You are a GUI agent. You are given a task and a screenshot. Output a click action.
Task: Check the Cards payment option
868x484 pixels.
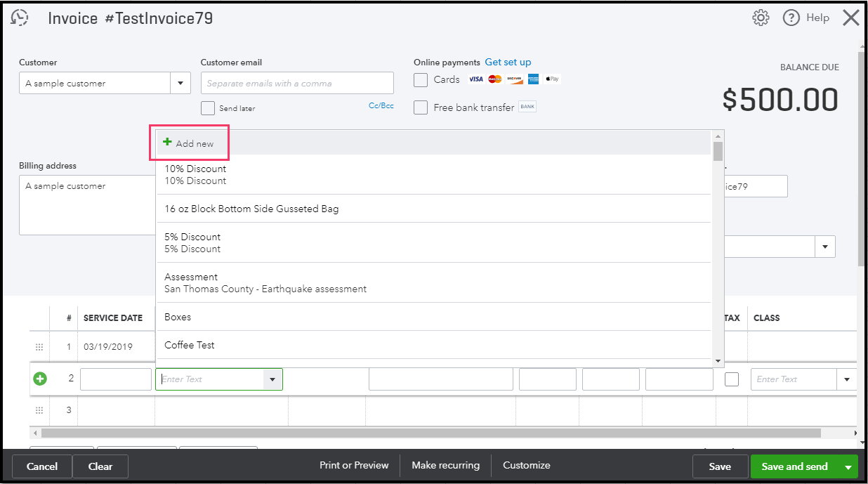pos(421,79)
